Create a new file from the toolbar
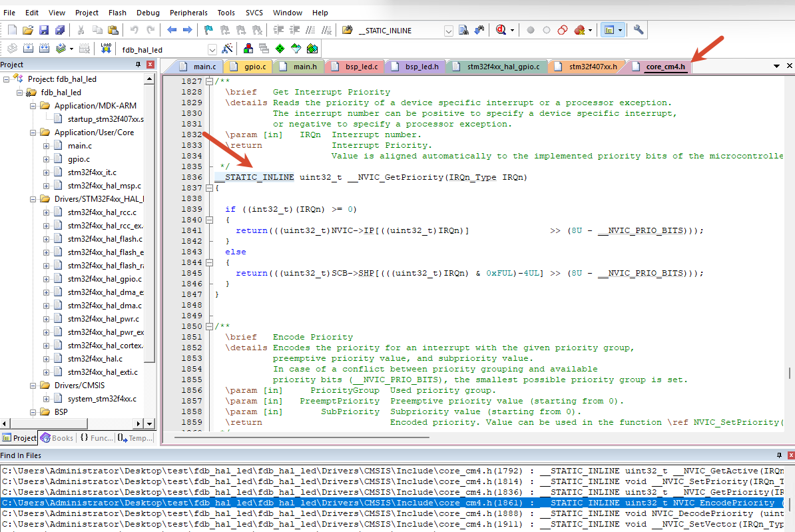Viewport: 795px width, 532px height. point(12,31)
